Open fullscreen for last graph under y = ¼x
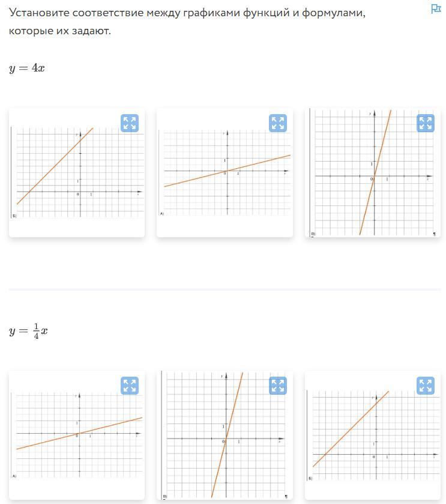 click(426, 386)
